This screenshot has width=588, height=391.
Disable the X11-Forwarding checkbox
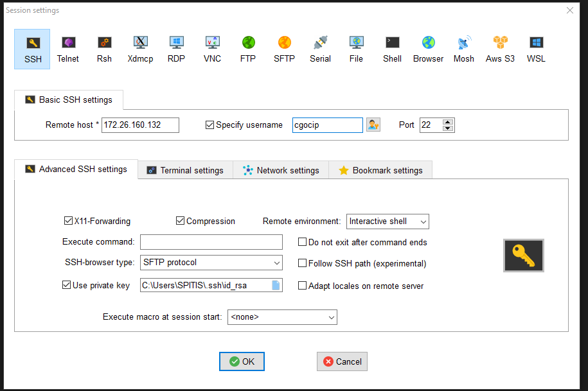pyautogui.click(x=69, y=221)
